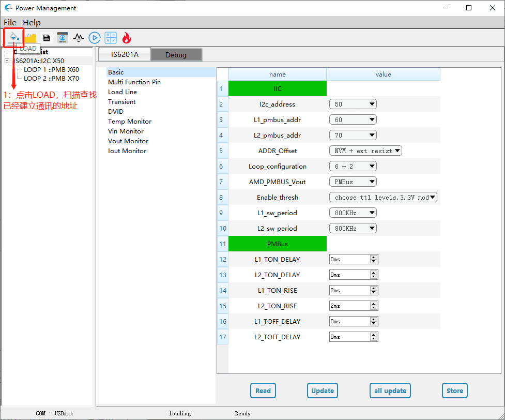Click the LOAD paint bucket toolbar icon

14,37
